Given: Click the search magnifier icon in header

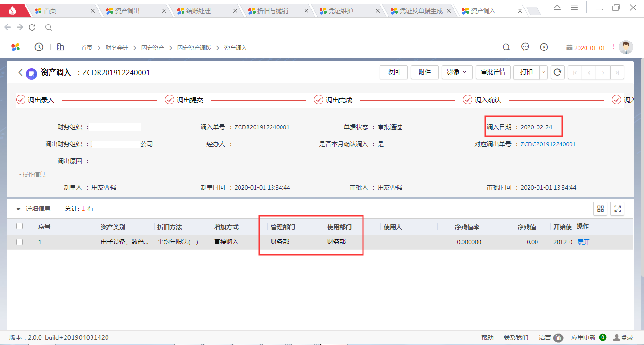Looking at the screenshot, I should click(x=506, y=47).
